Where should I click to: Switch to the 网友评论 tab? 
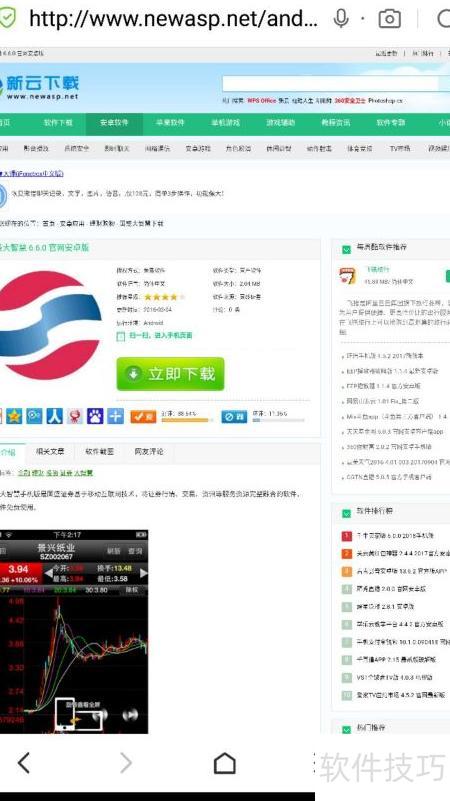[149, 452]
